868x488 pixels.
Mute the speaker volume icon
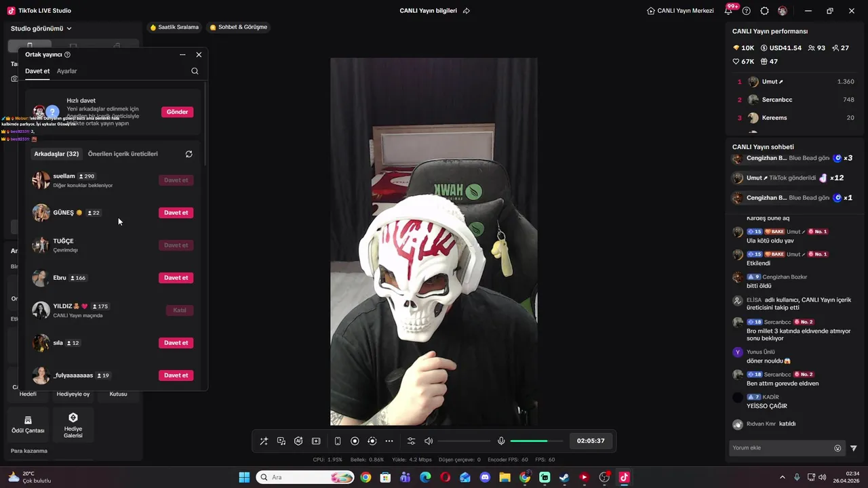pyautogui.click(x=429, y=441)
